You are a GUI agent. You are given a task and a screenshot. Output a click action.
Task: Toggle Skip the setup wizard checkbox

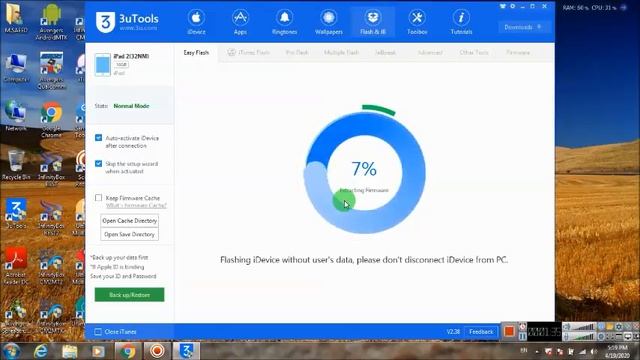click(x=98, y=164)
